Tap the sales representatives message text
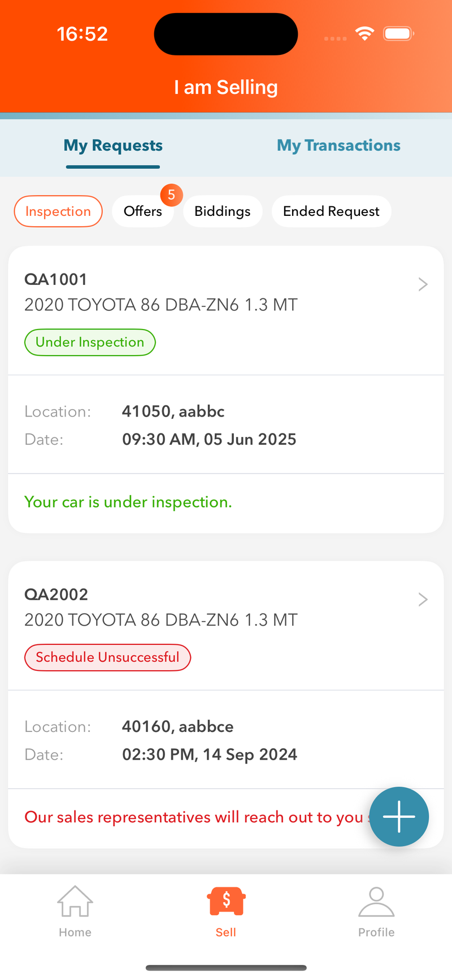This screenshot has height=980, width=452. click(x=193, y=817)
